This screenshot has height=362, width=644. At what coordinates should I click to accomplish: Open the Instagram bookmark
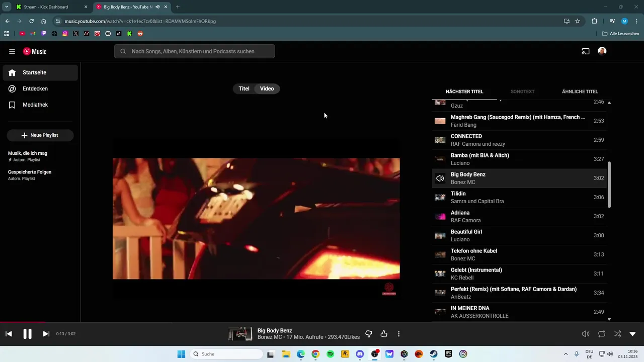pos(65,34)
